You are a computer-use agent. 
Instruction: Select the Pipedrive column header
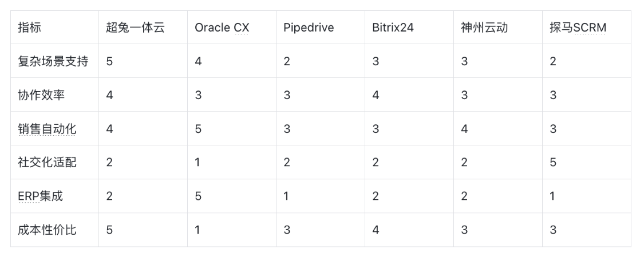click(x=308, y=27)
